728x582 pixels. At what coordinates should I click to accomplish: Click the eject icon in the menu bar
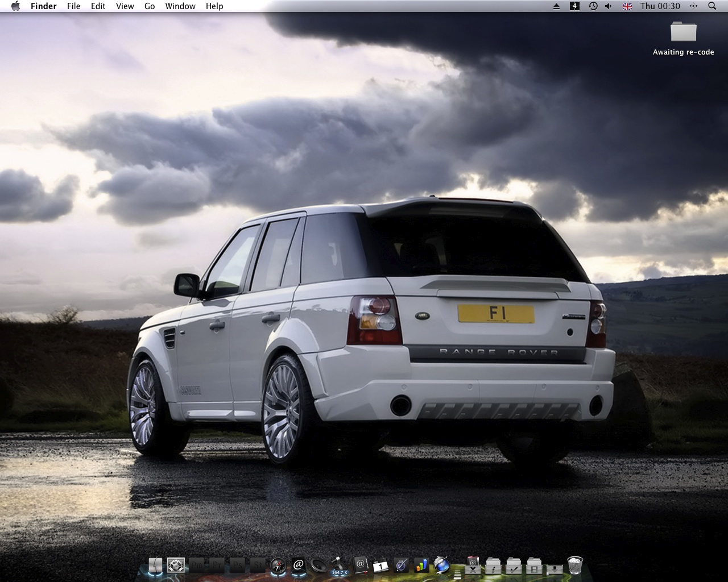click(x=556, y=6)
